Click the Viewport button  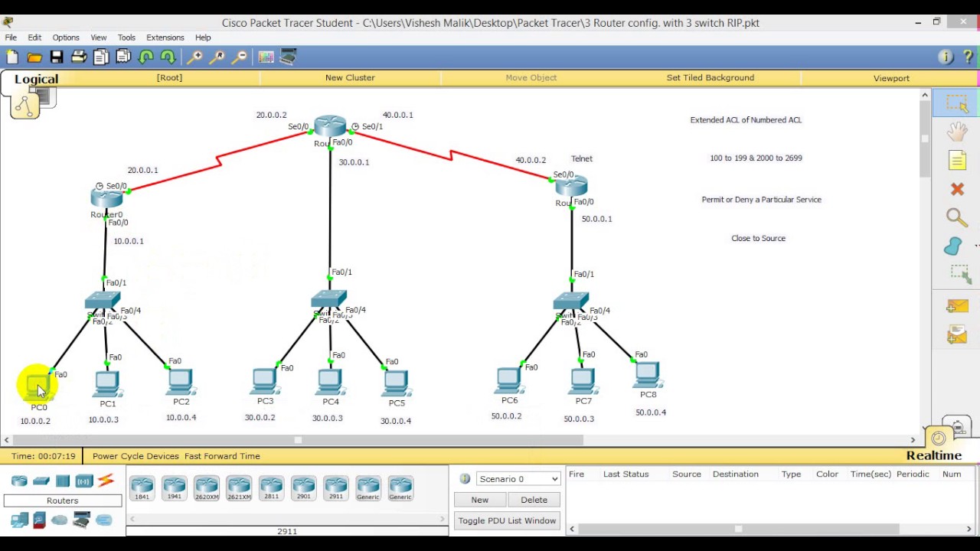(891, 78)
